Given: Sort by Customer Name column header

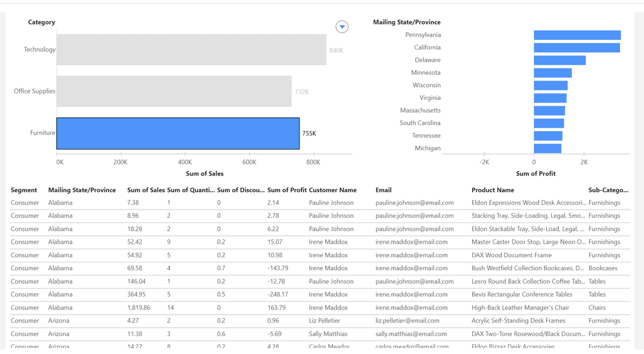Looking at the screenshot, I should click(332, 190).
